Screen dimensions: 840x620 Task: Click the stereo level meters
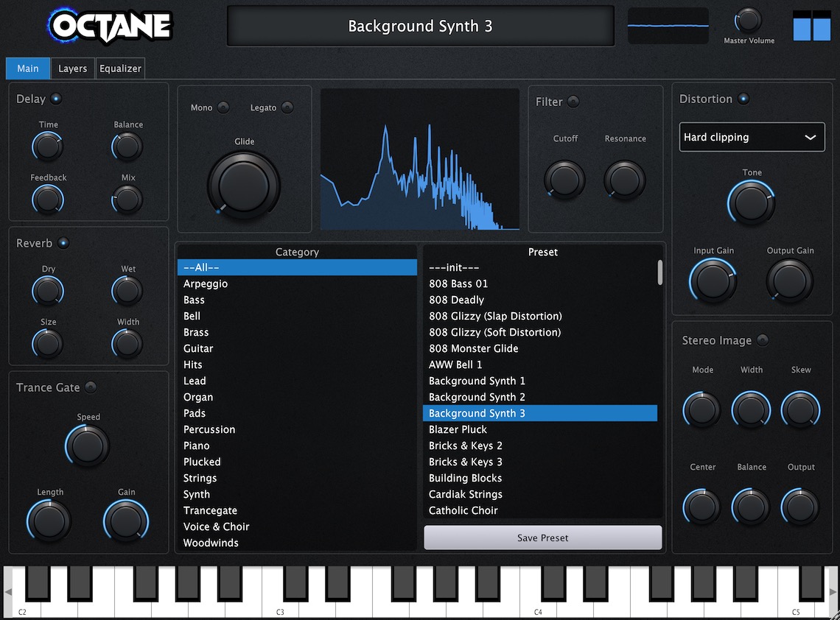811,26
